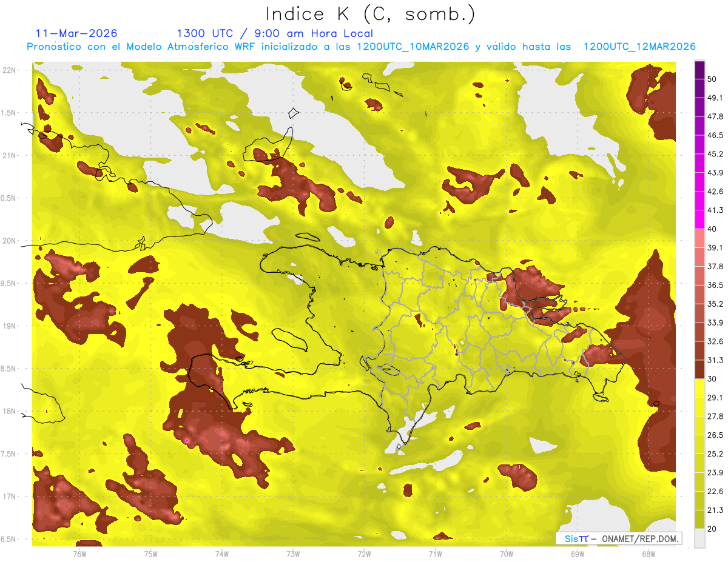Select legend value 27.8
This screenshot has width=728, height=562.
tap(715, 416)
